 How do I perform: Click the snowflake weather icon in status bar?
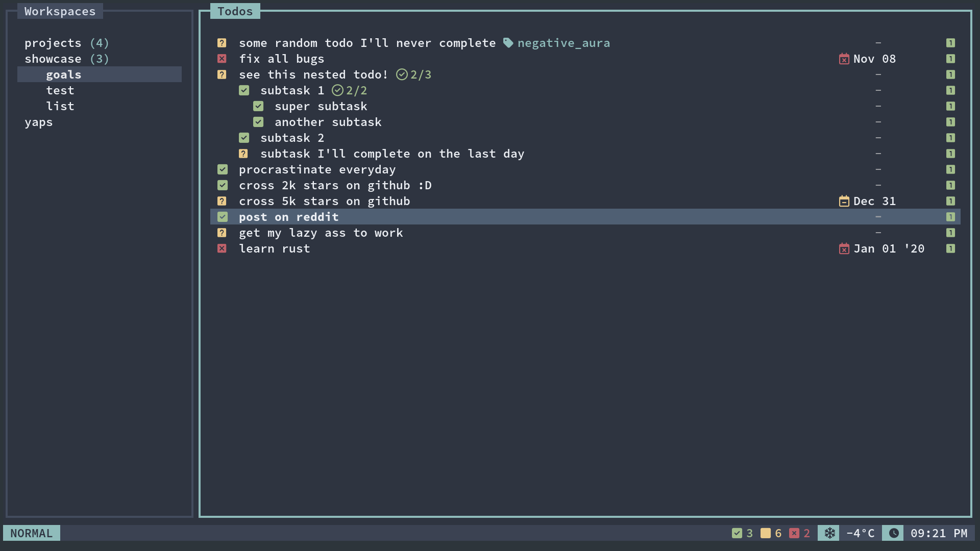tap(829, 533)
